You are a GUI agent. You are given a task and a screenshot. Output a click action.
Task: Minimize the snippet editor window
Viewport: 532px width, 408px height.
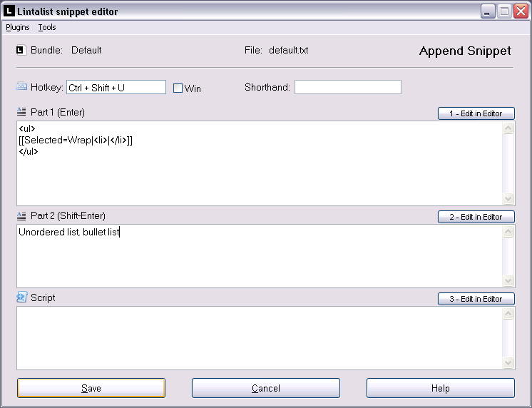pos(488,11)
